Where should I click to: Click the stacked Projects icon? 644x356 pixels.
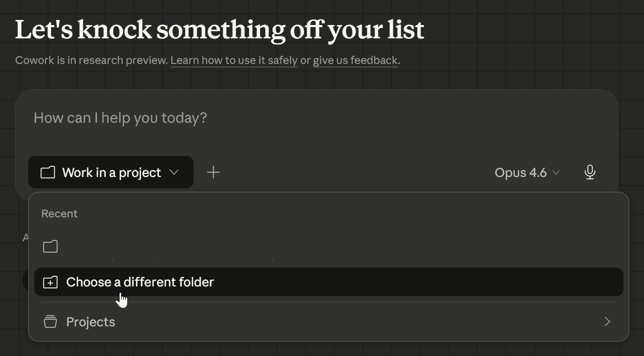[x=50, y=322]
